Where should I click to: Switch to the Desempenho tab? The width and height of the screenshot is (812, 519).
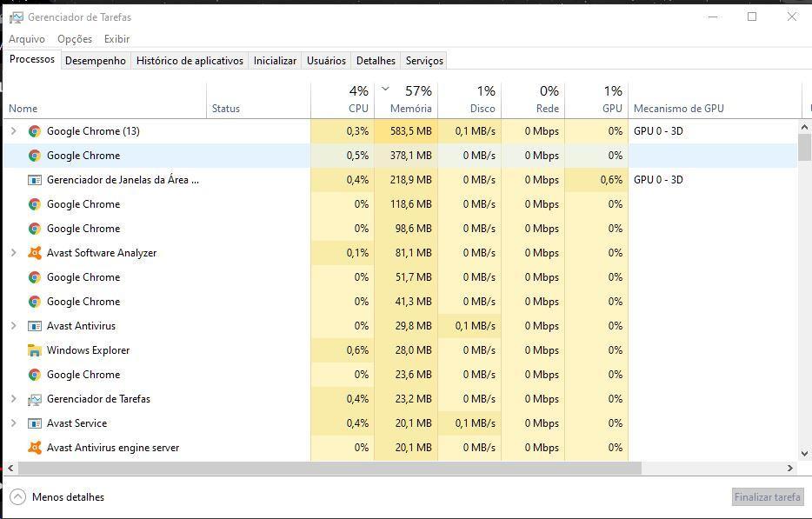(x=96, y=61)
